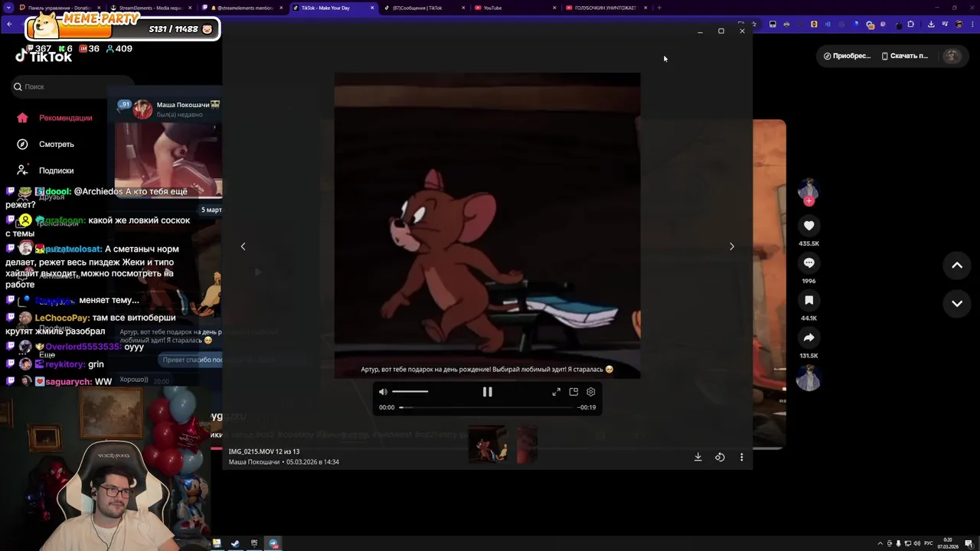Click the remaining time -00:19 label
Viewport: 980px width, 551px height.
point(587,408)
